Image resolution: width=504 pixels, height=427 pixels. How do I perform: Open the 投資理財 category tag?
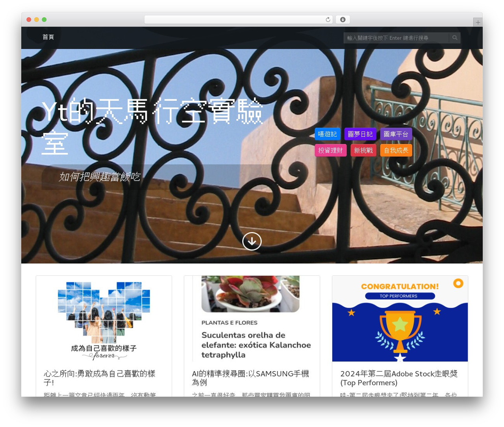[x=331, y=150]
